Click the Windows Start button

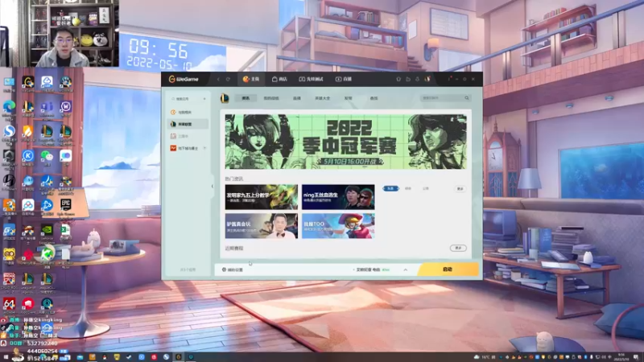point(6,357)
